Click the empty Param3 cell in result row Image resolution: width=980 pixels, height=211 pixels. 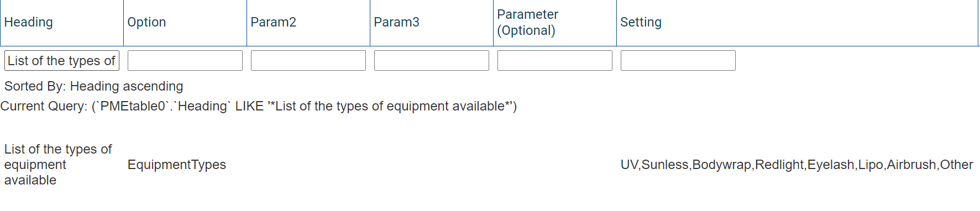tap(432, 165)
